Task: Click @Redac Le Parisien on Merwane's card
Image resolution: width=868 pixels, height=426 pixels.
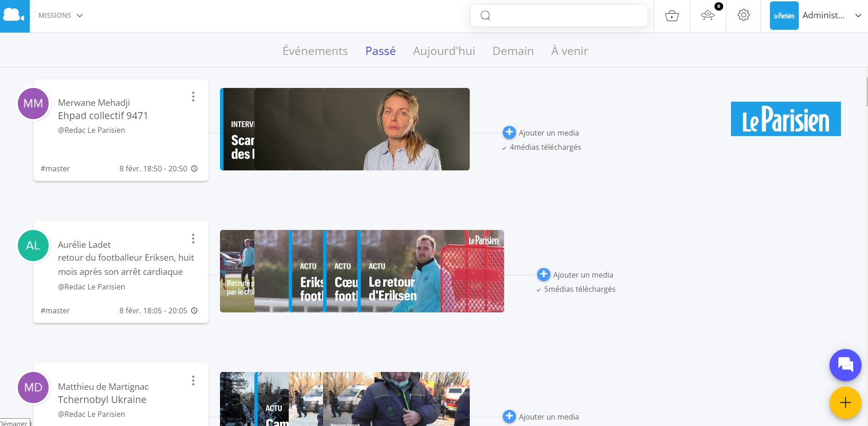Action: pos(91,130)
